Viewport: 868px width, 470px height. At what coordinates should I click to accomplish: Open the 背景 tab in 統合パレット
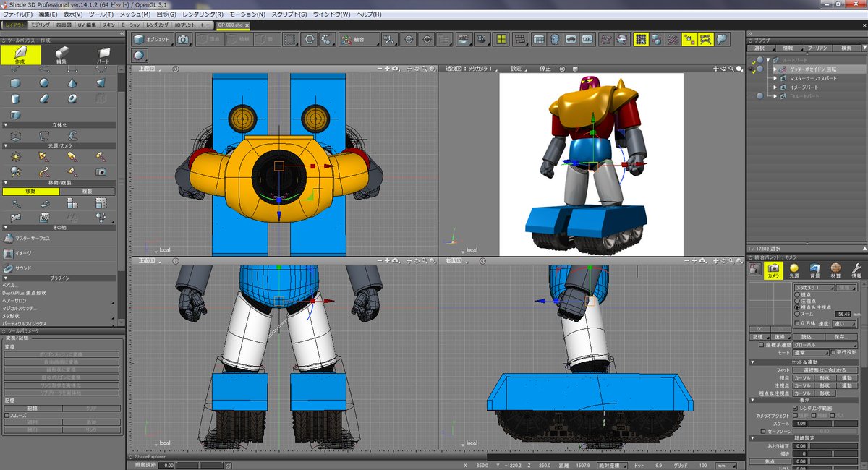tap(815, 270)
